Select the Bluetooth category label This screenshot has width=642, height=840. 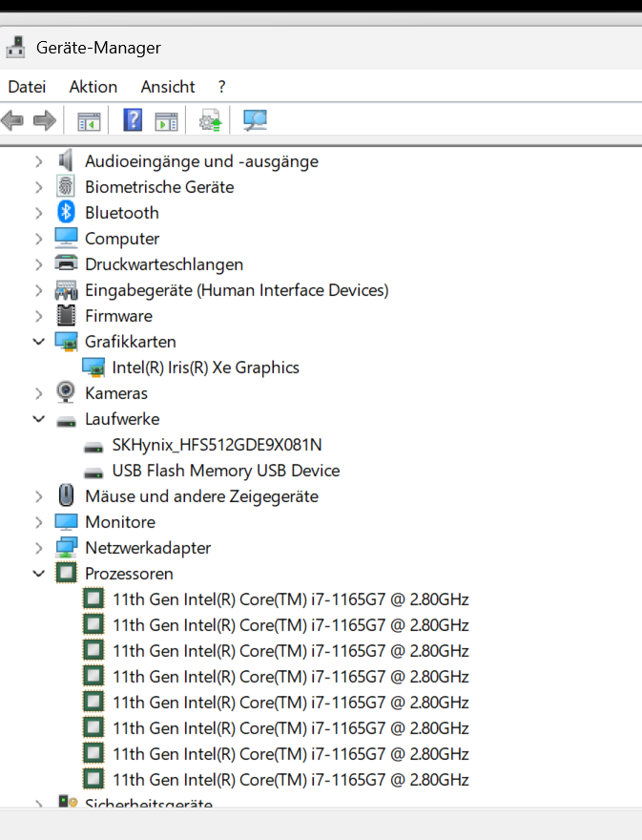[122, 213]
